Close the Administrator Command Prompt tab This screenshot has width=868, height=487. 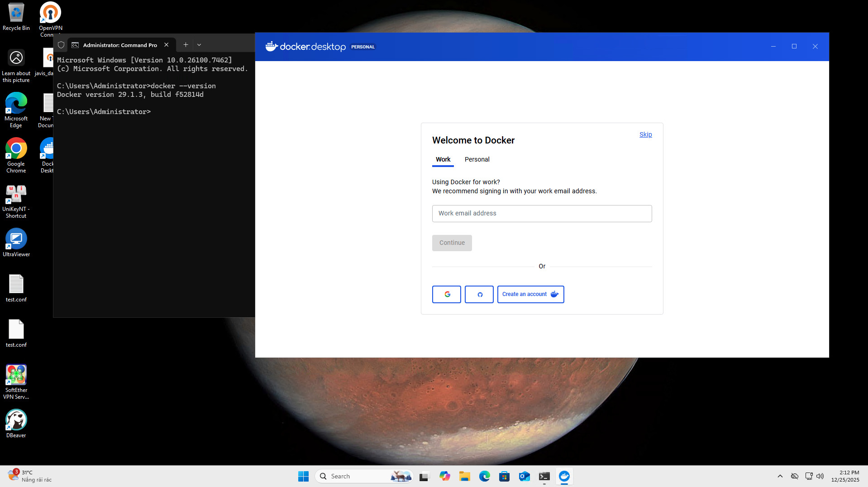coord(167,45)
